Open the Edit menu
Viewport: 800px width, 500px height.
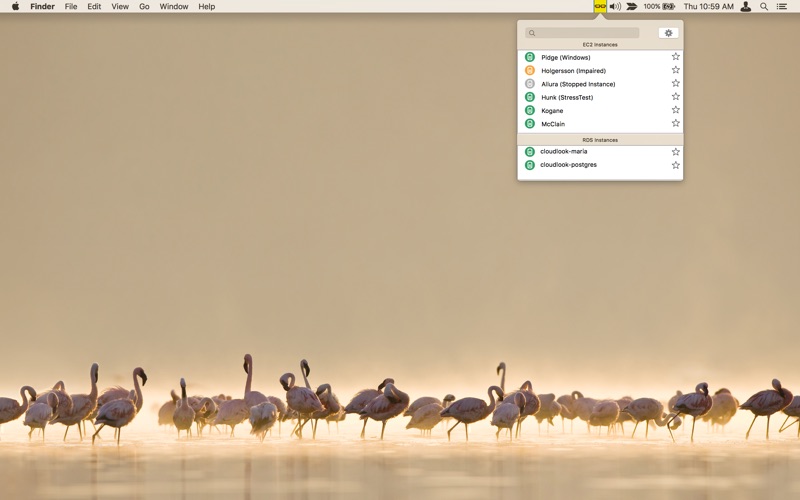pyautogui.click(x=94, y=7)
